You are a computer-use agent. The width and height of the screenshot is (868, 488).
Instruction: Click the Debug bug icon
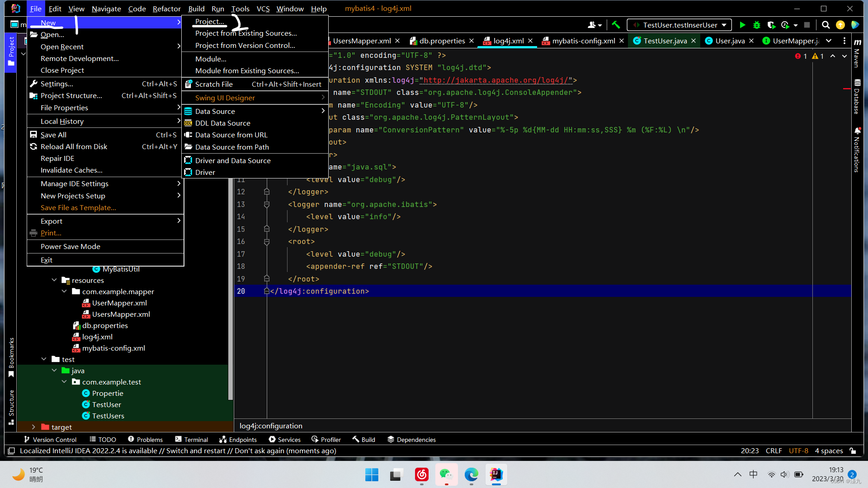757,25
